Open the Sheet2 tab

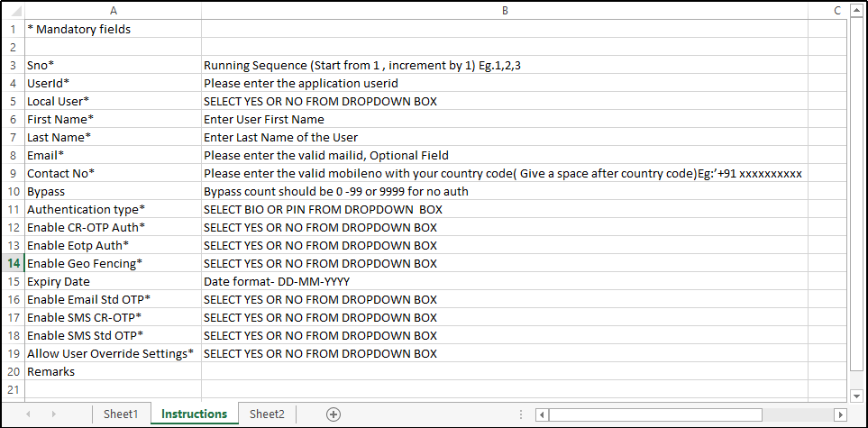[x=267, y=414]
